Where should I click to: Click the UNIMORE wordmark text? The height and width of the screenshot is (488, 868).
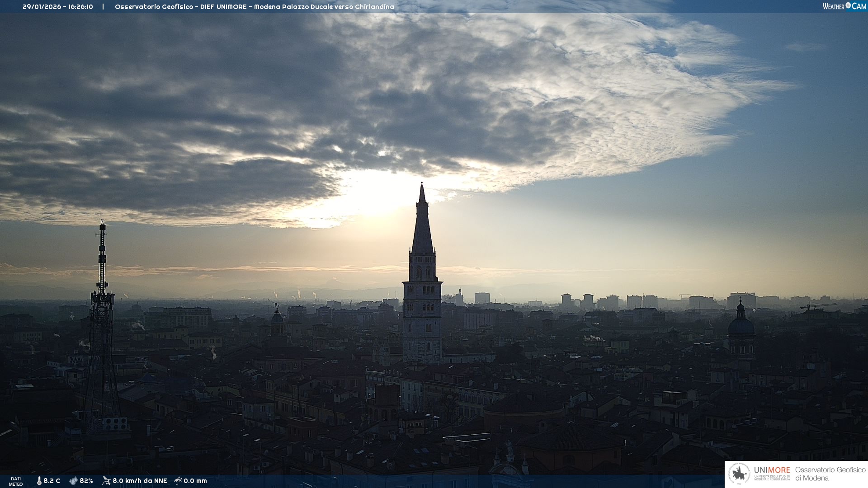coord(772,470)
